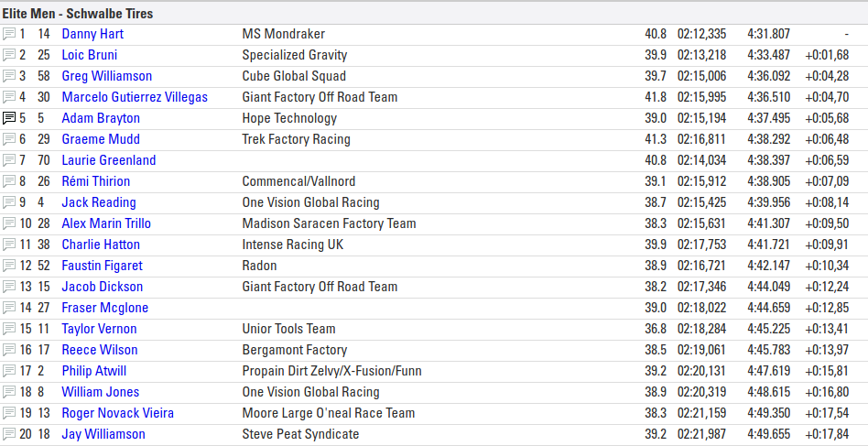
Task: Open Jacob Dickson's rider link
Action: pyautogui.click(x=103, y=287)
